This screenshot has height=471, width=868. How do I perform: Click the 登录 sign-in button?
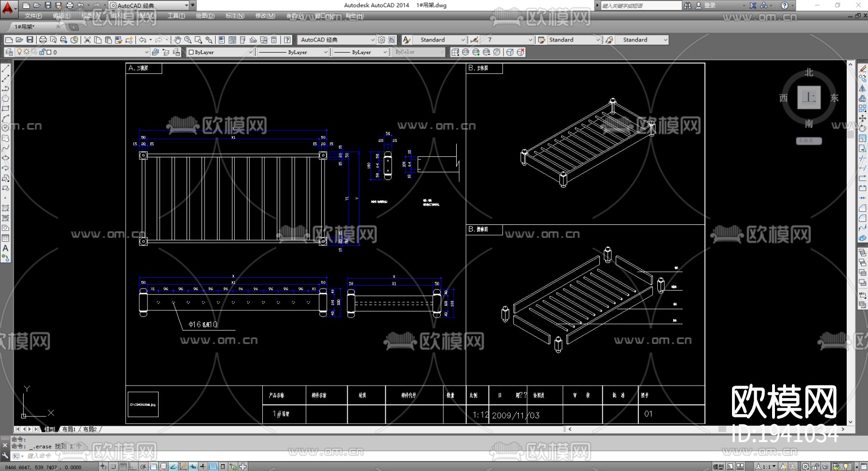(710, 5)
